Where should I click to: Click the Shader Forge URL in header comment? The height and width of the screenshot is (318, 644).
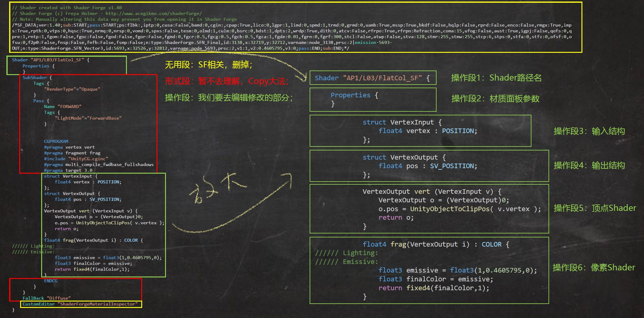pyautogui.click(x=153, y=13)
